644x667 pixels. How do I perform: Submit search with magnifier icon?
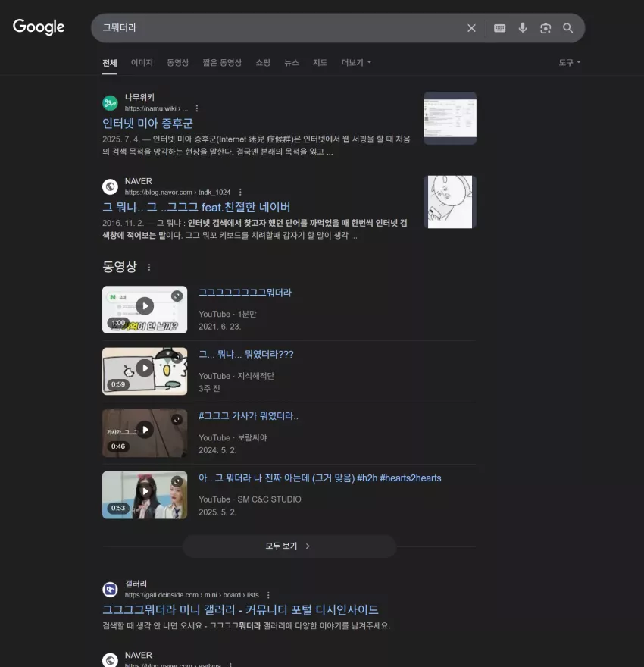pyautogui.click(x=568, y=28)
